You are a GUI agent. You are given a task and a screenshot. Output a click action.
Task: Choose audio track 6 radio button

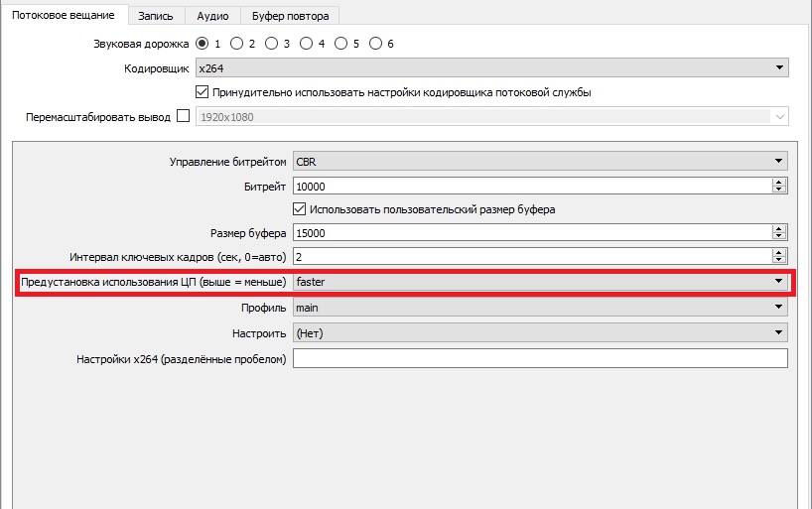tap(375, 44)
